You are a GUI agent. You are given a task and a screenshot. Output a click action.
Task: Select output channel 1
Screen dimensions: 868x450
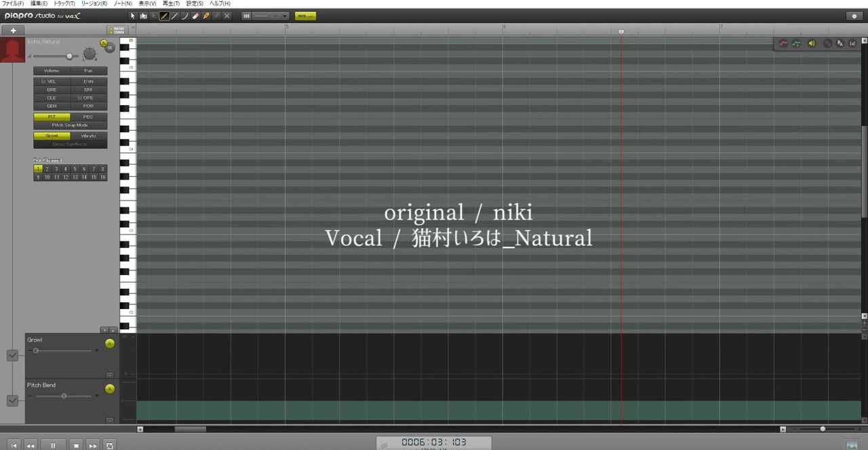tap(38, 169)
